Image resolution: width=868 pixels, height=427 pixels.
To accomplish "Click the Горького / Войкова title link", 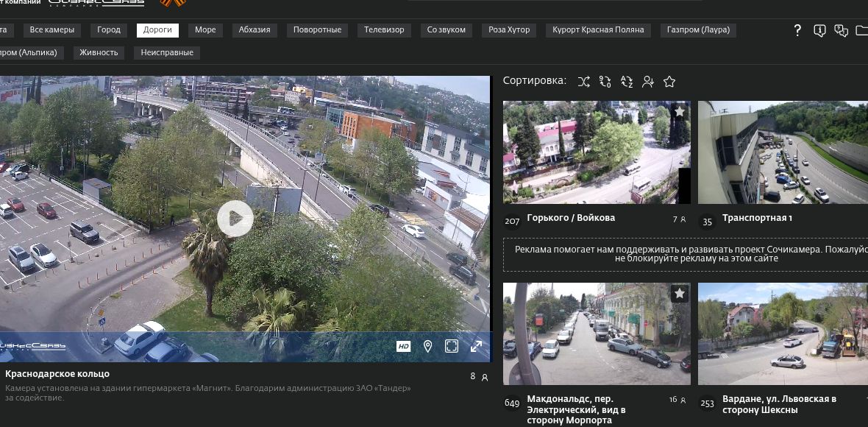I will click(571, 218).
